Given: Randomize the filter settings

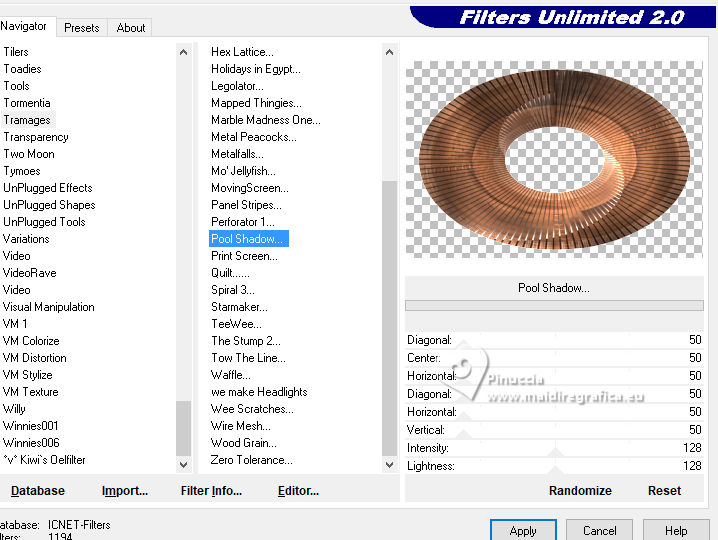Looking at the screenshot, I should click(x=580, y=491).
